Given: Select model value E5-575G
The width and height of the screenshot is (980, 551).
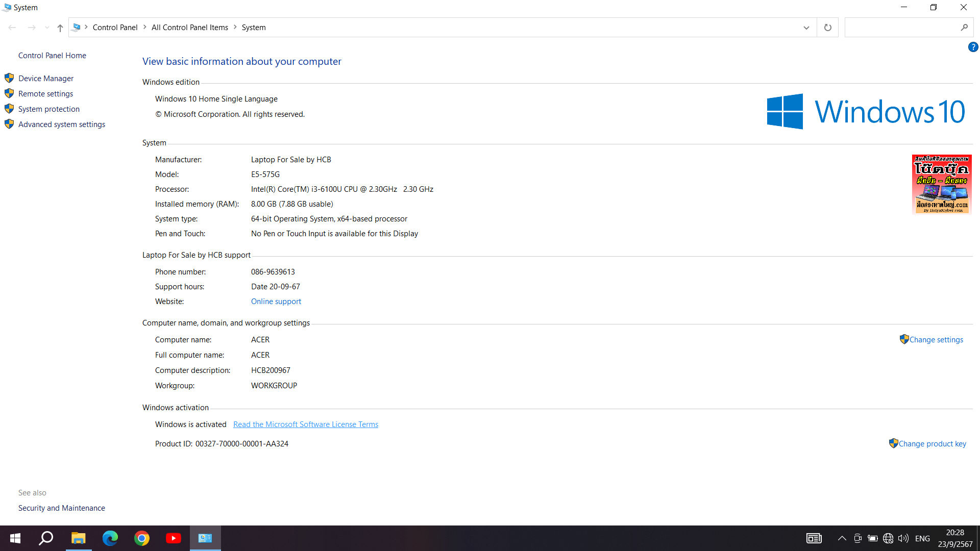Looking at the screenshot, I should pyautogui.click(x=265, y=174).
